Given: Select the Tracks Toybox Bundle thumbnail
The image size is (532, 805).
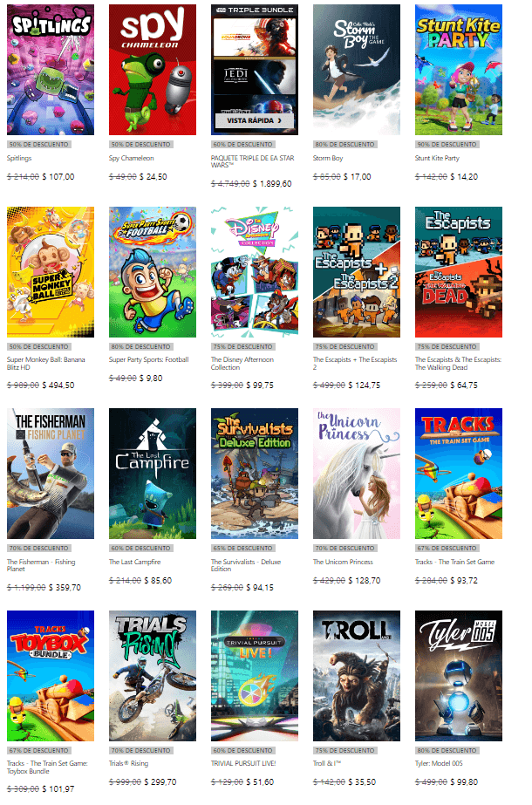Looking at the screenshot, I should pyautogui.click(x=51, y=676).
